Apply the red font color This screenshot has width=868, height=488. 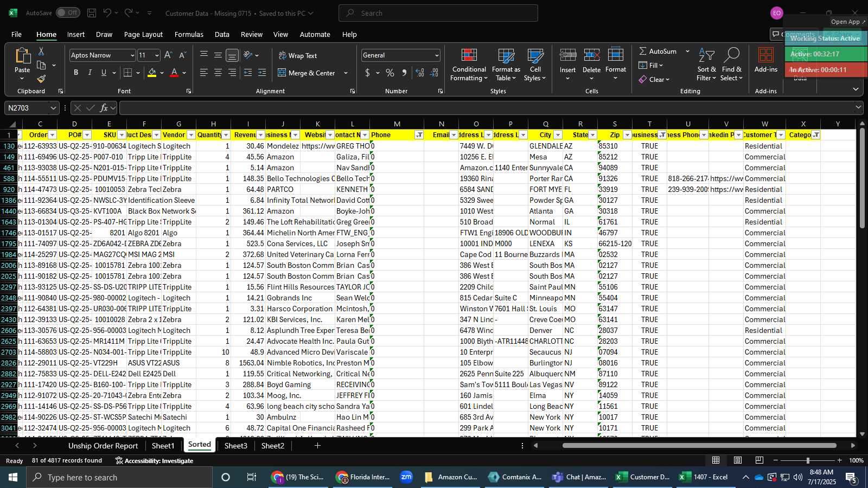click(174, 73)
